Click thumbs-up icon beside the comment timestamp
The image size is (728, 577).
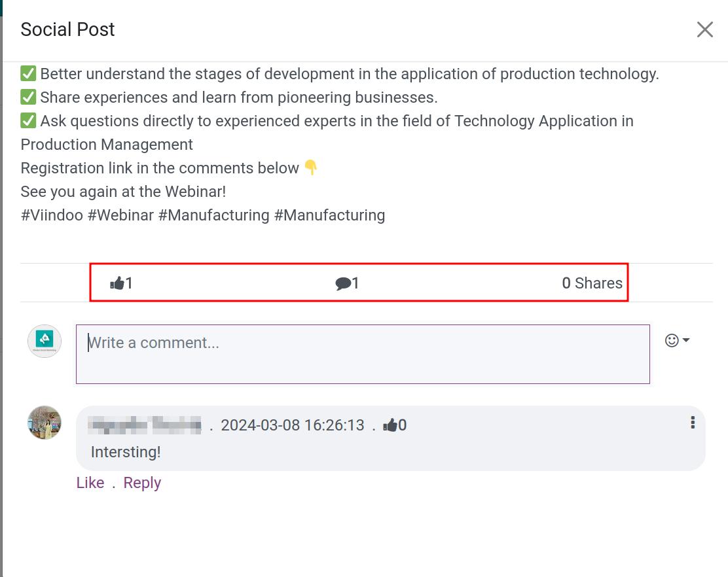390,425
